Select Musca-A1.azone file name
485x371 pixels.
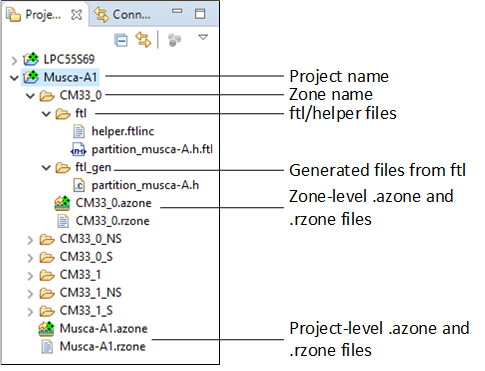click(103, 329)
